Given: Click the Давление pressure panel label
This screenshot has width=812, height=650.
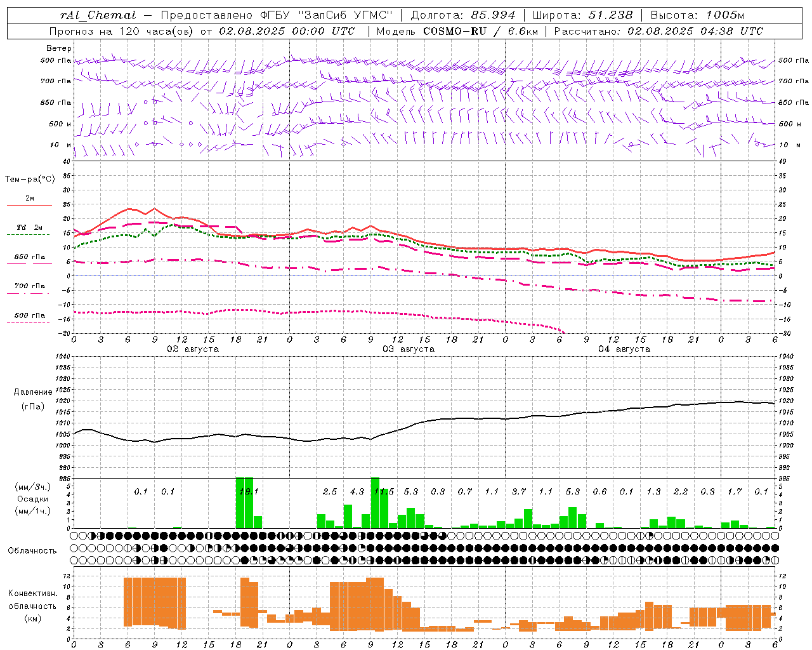Looking at the screenshot, I should [33, 392].
